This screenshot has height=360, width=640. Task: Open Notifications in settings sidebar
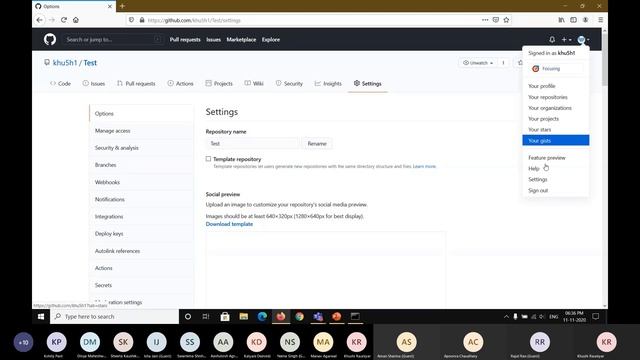pyautogui.click(x=141, y=199)
